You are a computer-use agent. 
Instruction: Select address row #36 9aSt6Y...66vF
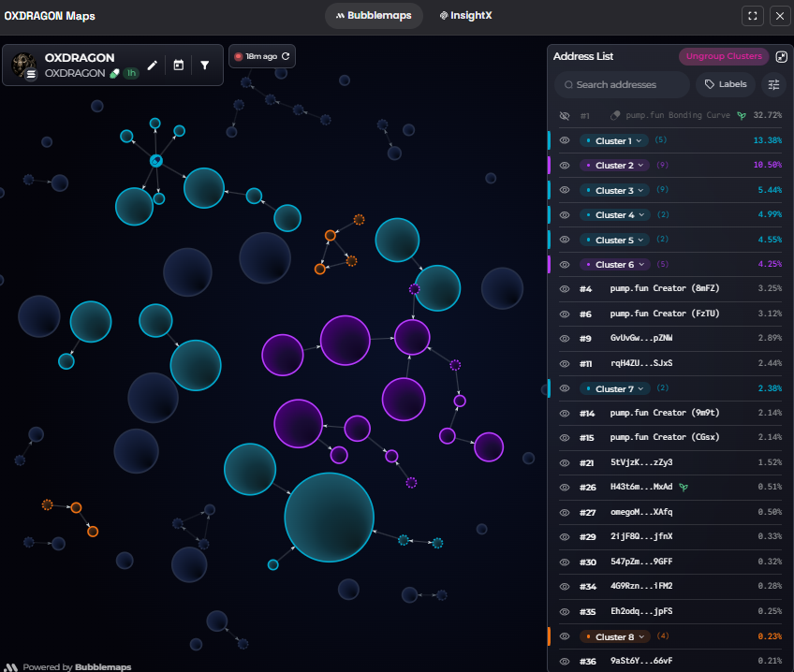670,661
